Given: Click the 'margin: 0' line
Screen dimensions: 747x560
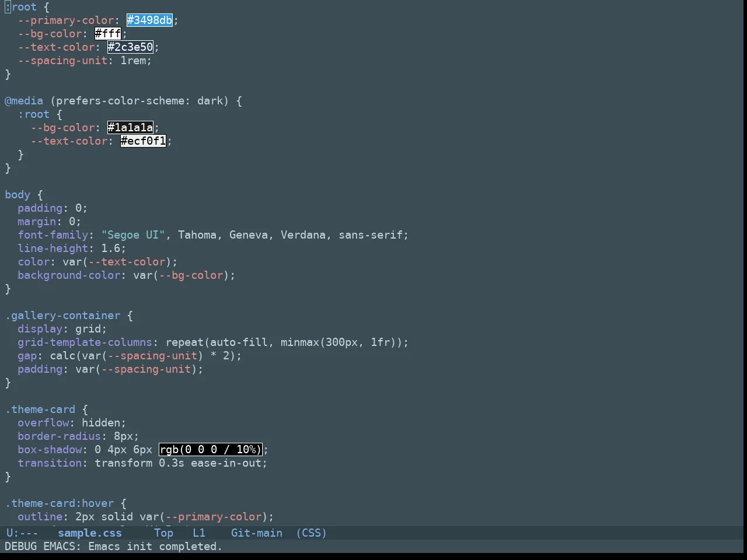Looking at the screenshot, I should click(50, 222).
